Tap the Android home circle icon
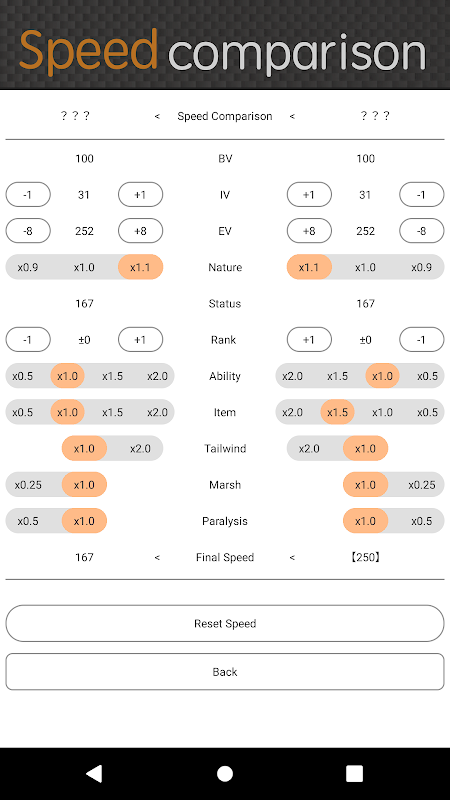The width and height of the screenshot is (450, 800). (x=225, y=773)
